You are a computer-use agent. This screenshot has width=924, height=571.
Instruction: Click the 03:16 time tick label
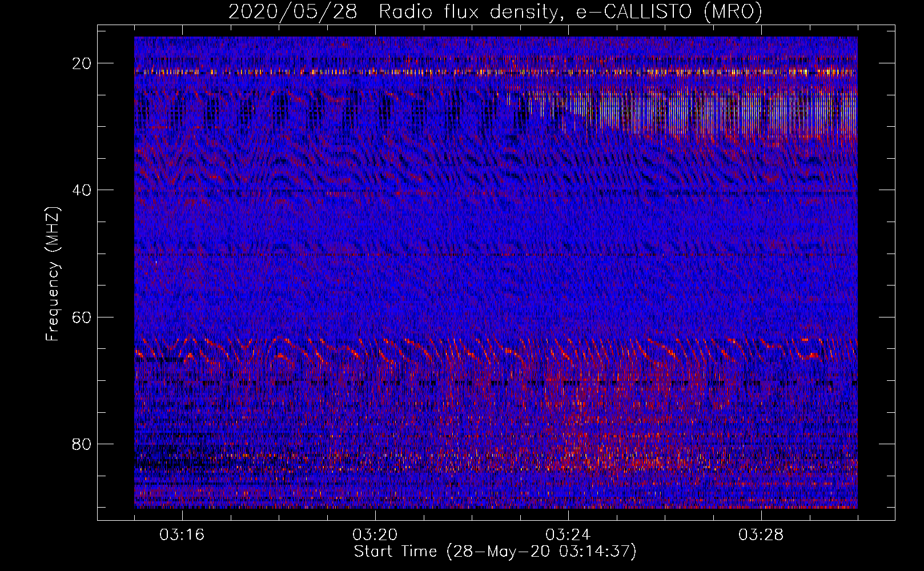(x=182, y=535)
